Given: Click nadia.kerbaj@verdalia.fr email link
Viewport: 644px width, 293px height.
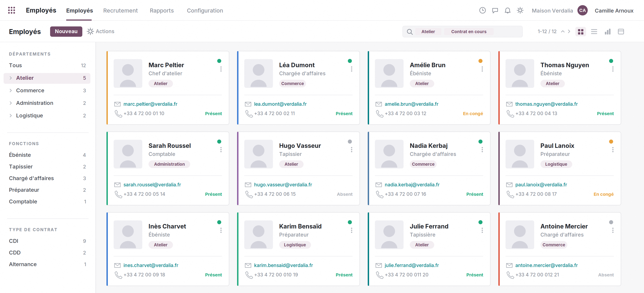Looking at the screenshot, I should click(412, 185).
